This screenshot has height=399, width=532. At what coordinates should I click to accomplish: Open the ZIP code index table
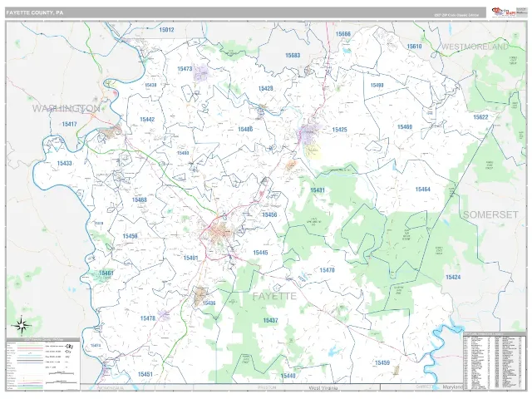pos(493,360)
